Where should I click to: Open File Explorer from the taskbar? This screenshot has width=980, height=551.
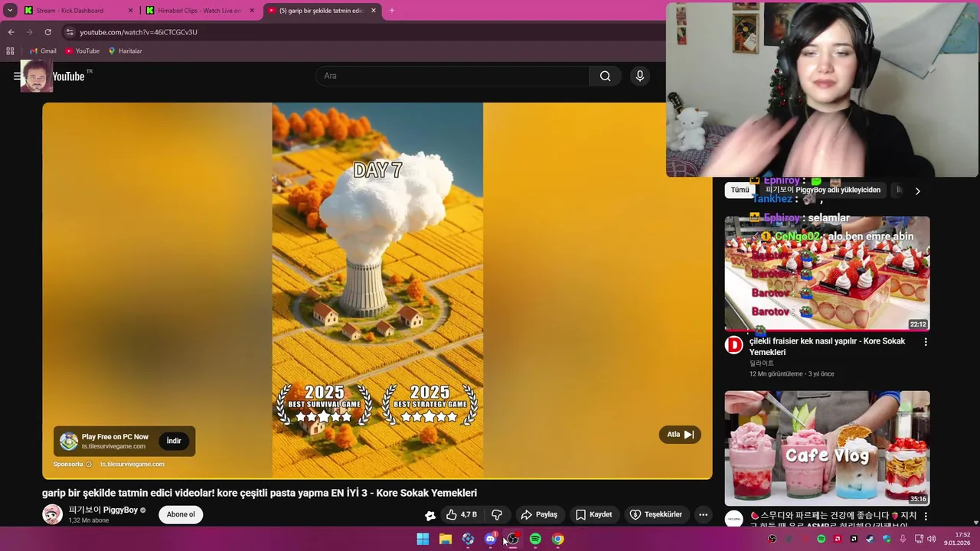tap(445, 539)
